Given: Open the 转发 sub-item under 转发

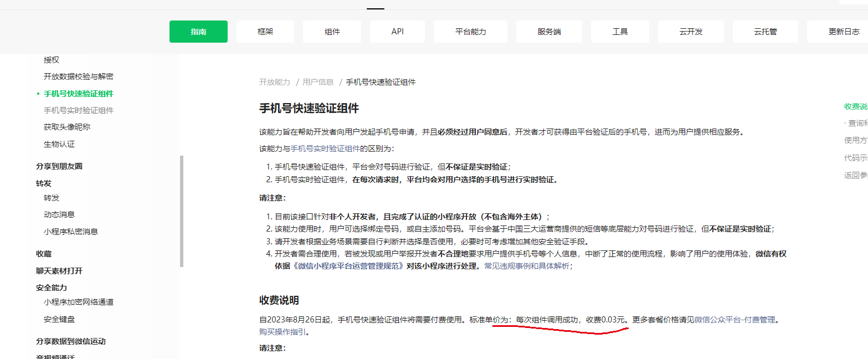Looking at the screenshot, I should click(x=52, y=198).
